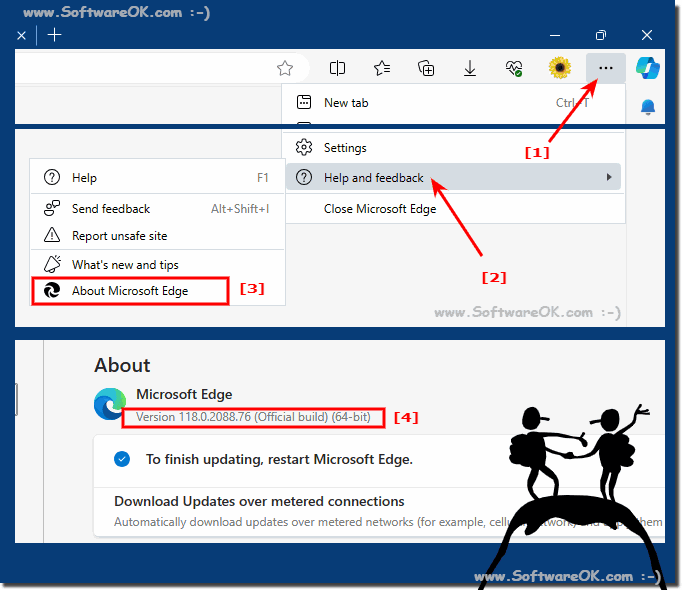Click the Microsoft Edge logo on About page
This screenshot has height=590, width=682.
click(x=110, y=403)
